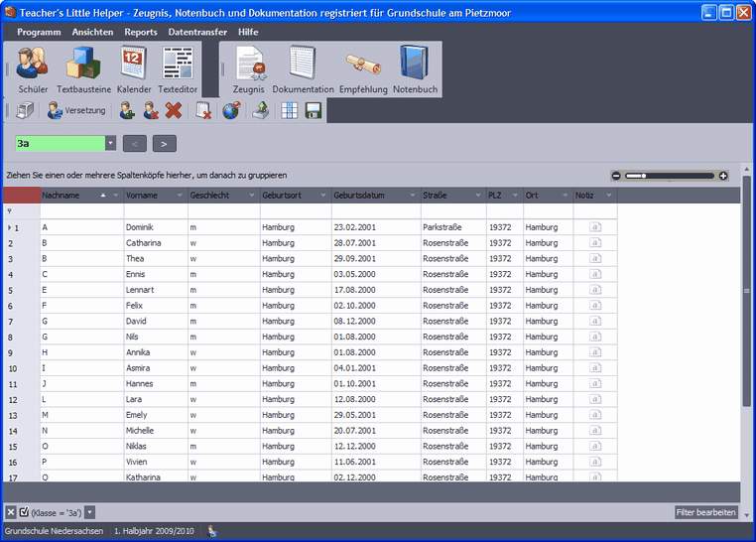
Task: Click the Nachname filter row cell
Action: pos(82,211)
